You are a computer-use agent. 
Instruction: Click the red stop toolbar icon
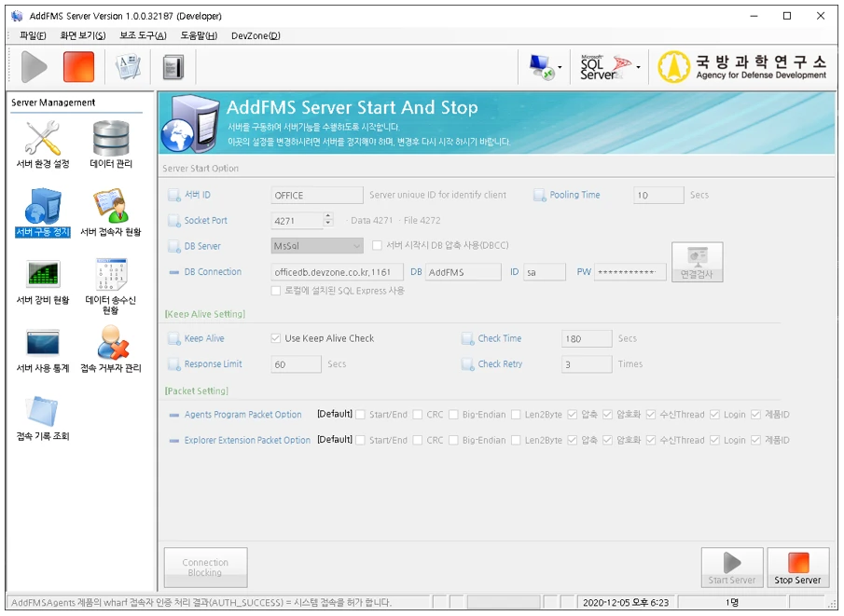[x=78, y=67]
